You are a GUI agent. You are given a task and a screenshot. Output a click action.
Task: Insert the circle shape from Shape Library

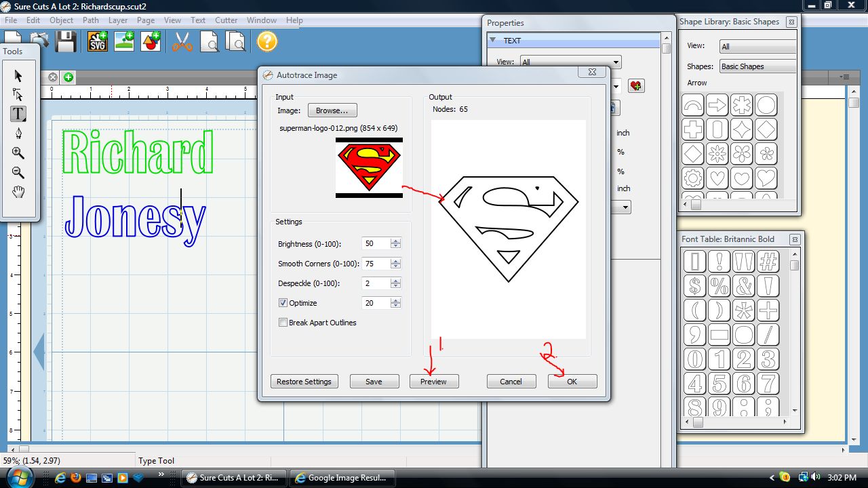[766, 105]
